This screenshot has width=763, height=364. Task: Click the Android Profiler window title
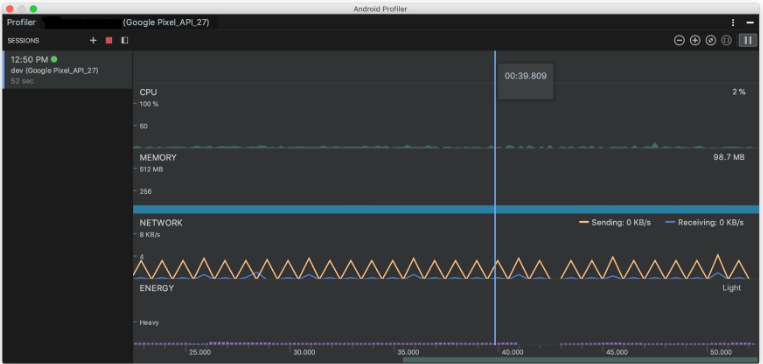[x=381, y=9]
